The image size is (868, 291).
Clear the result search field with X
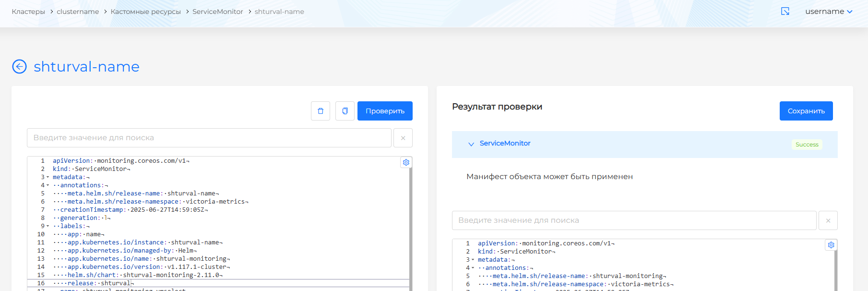coord(828,220)
